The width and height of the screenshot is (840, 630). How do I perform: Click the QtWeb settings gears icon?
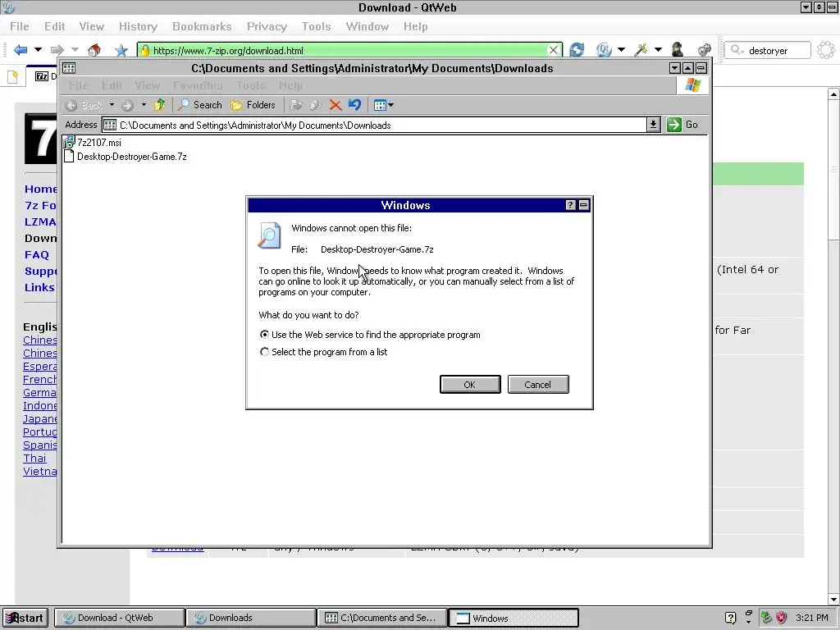[x=704, y=50]
